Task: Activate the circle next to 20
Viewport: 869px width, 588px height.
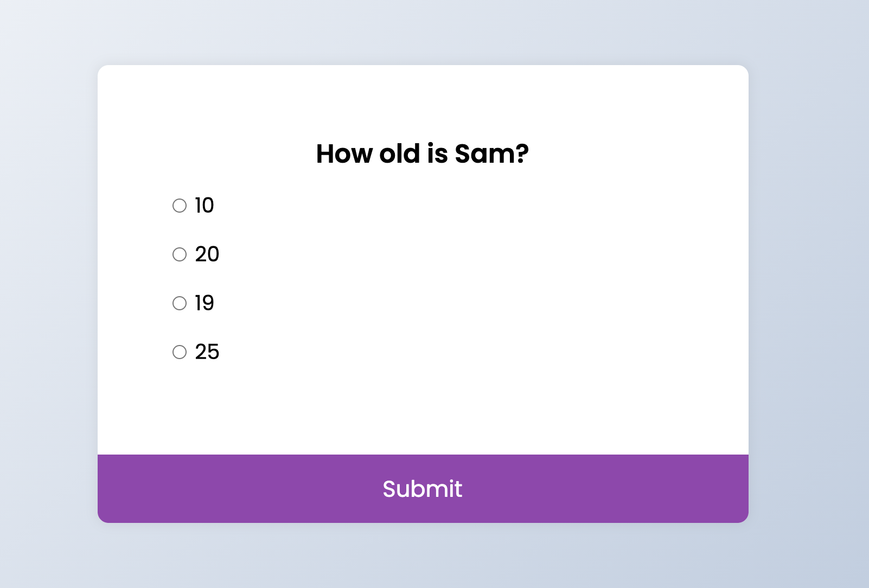Action: pyautogui.click(x=180, y=254)
